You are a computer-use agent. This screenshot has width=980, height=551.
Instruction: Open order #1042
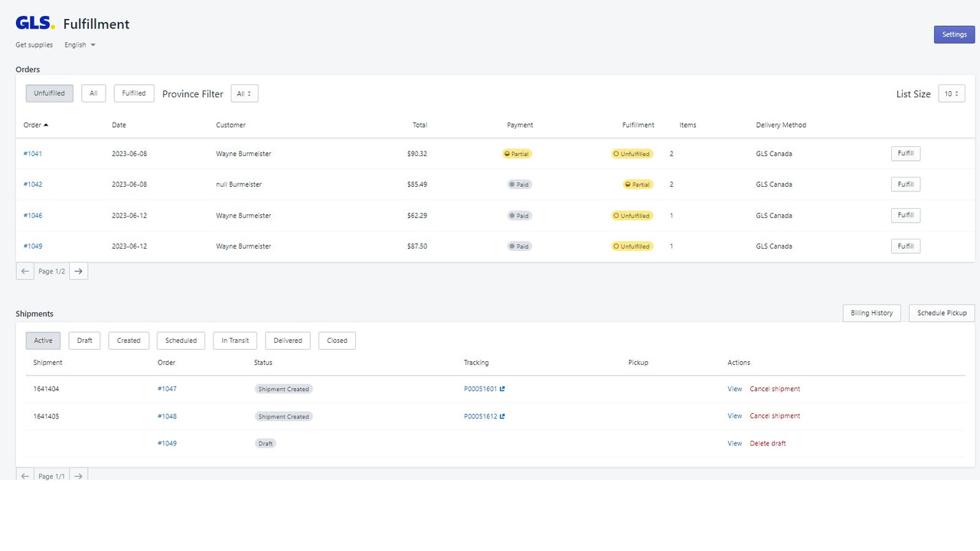pos(32,184)
